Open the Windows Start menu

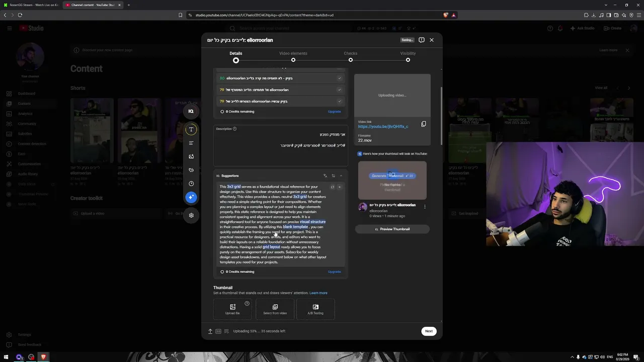pyautogui.click(x=7, y=357)
